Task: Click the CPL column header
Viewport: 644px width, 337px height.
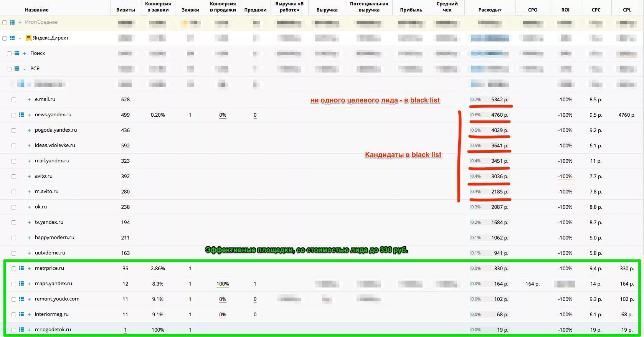Action: coord(627,10)
